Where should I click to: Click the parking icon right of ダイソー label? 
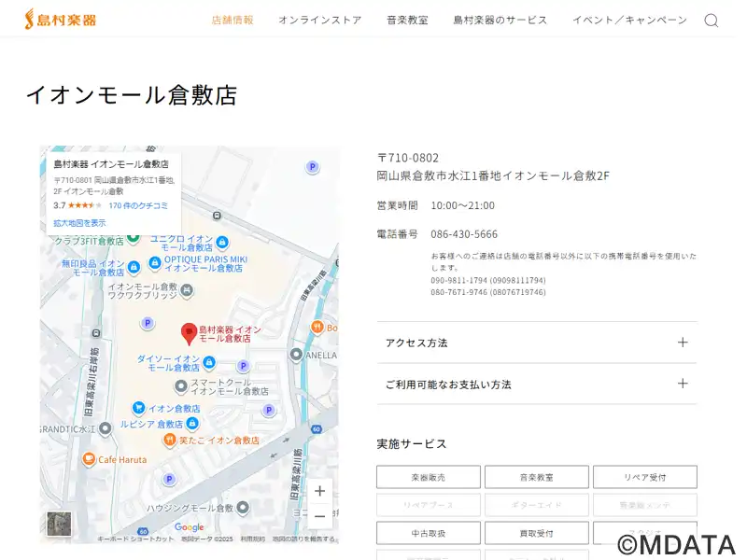click(x=243, y=366)
